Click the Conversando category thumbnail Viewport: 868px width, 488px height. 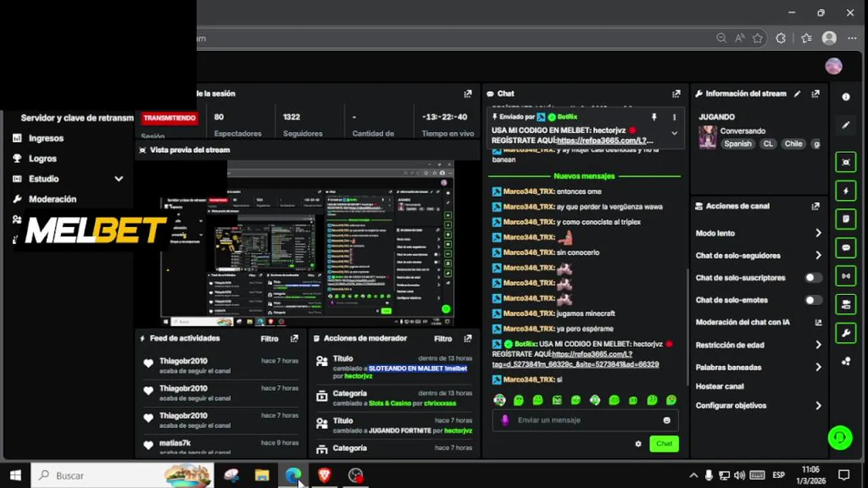(x=707, y=137)
